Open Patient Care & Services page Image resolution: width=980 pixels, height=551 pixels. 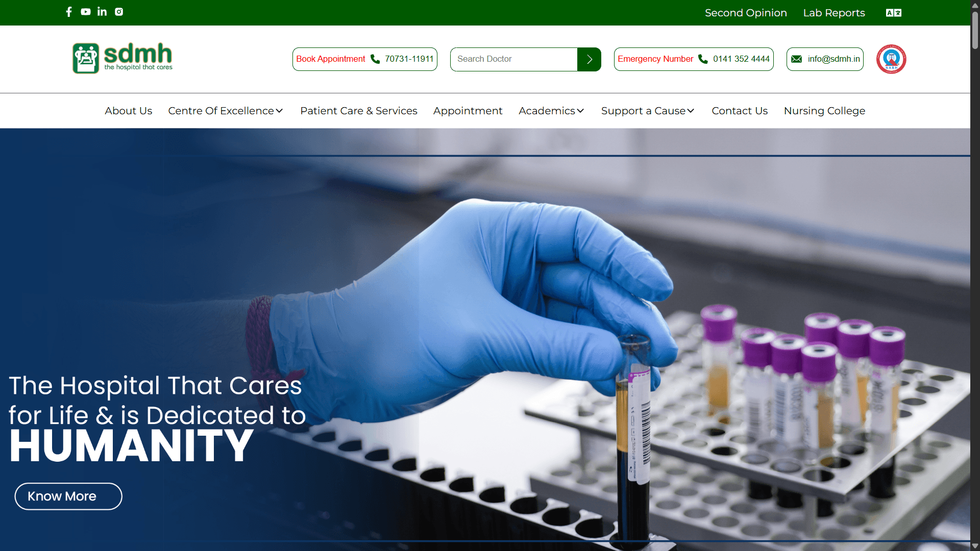click(x=359, y=111)
